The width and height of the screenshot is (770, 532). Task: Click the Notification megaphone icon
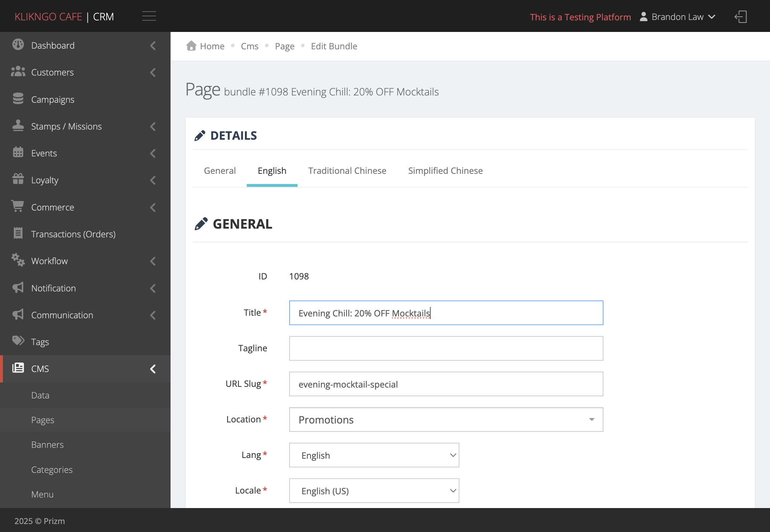[x=18, y=287]
